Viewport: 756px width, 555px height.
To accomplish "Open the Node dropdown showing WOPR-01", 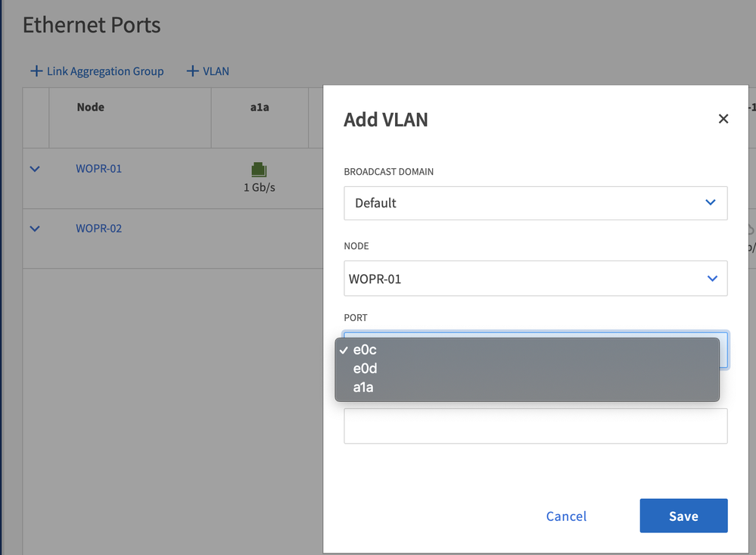I will pyautogui.click(x=535, y=279).
